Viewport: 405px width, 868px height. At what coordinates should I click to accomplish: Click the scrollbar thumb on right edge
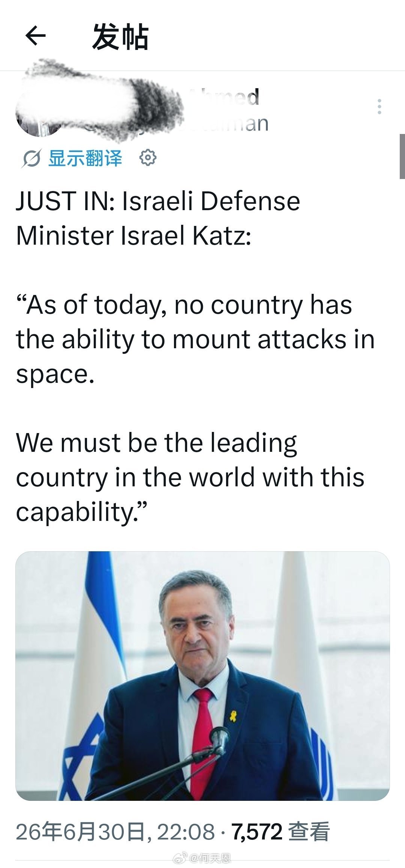(402, 156)
